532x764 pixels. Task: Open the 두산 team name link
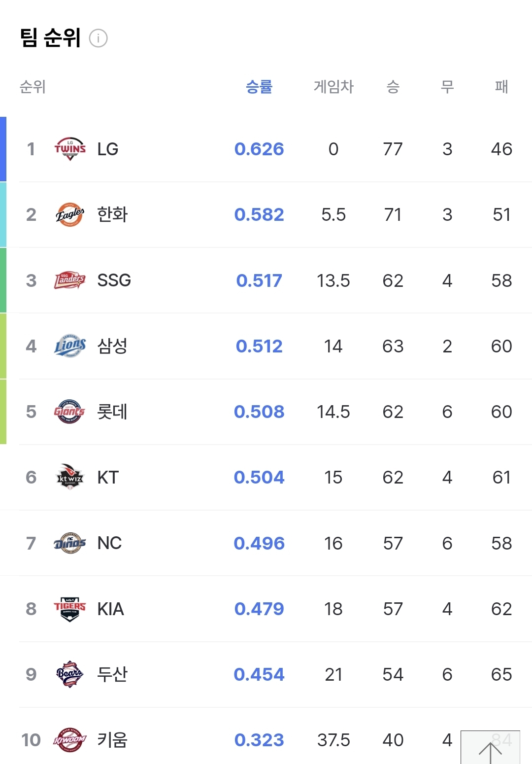tap(112, 674)
